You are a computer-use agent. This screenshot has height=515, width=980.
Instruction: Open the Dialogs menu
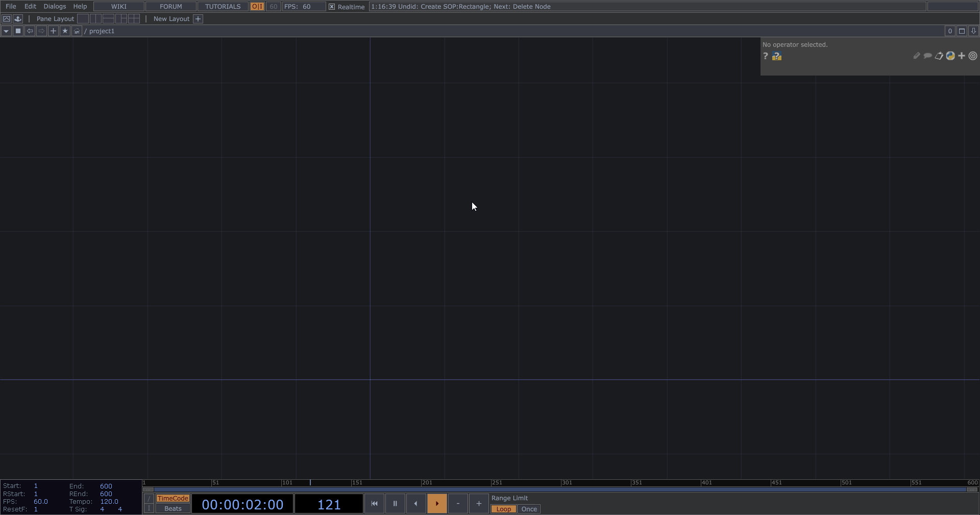[x=55, y=7]
